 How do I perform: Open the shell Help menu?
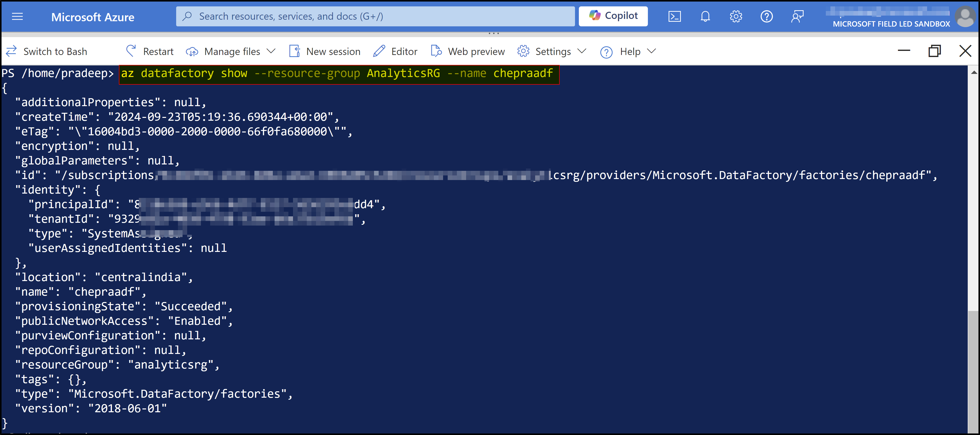pyautogui.click(x=628, y=51)
